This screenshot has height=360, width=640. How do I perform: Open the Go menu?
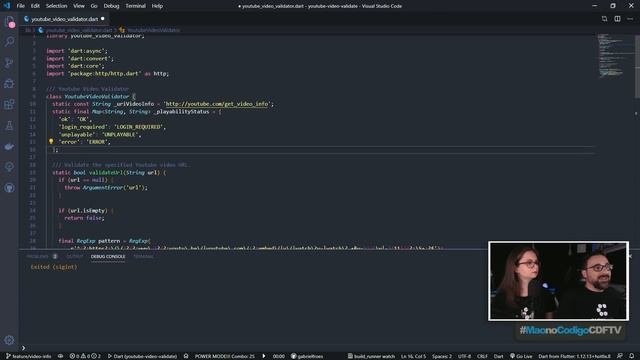94,6
